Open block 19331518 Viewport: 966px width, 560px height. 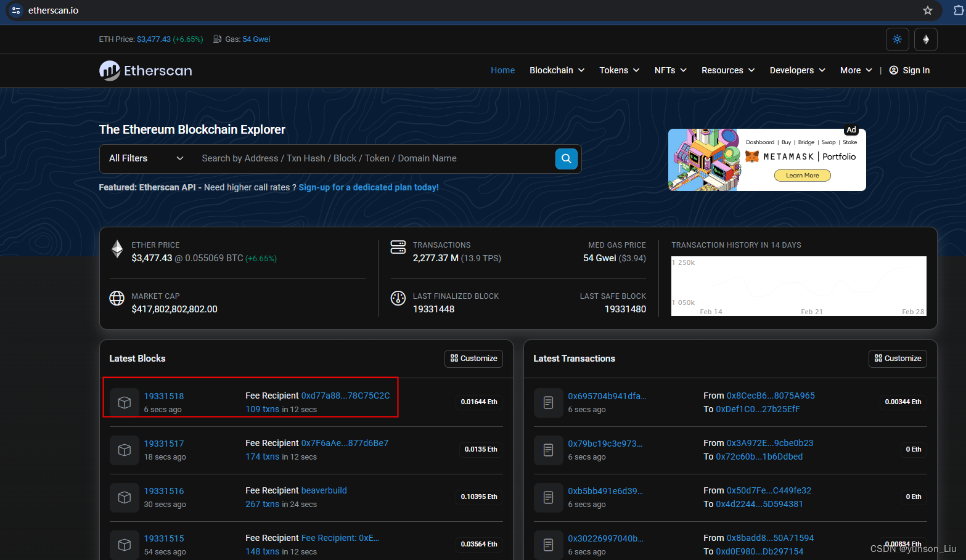(x=164, y=396)
